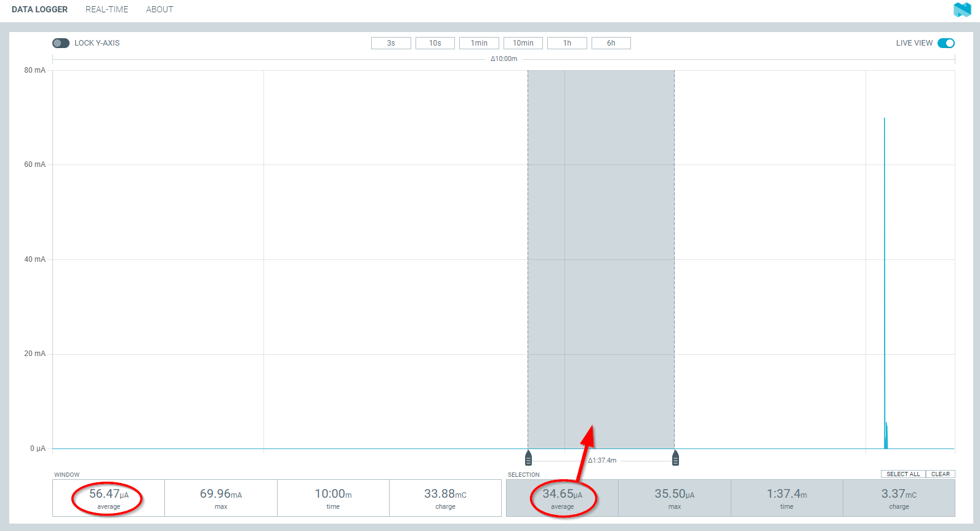Set time window to 3s
980x531 pixels.
pyautogui.click(x=391, y=43)
